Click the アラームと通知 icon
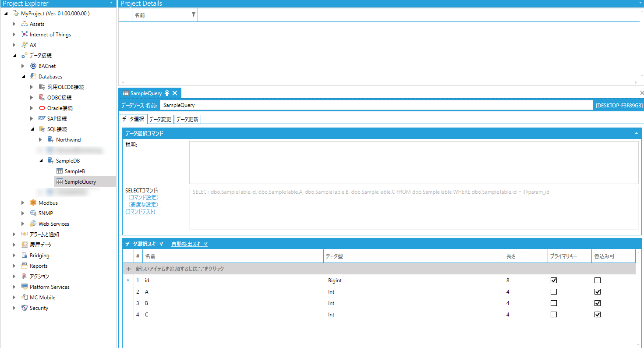The width and height of the screenshot is (644, 348). pyautogui.click(x=25, y=234)
